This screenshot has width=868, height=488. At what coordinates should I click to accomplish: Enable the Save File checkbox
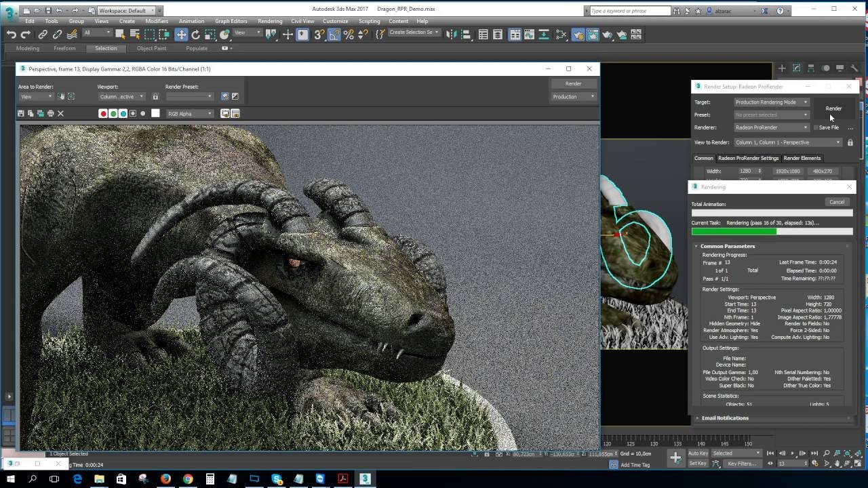pos(816,127)
